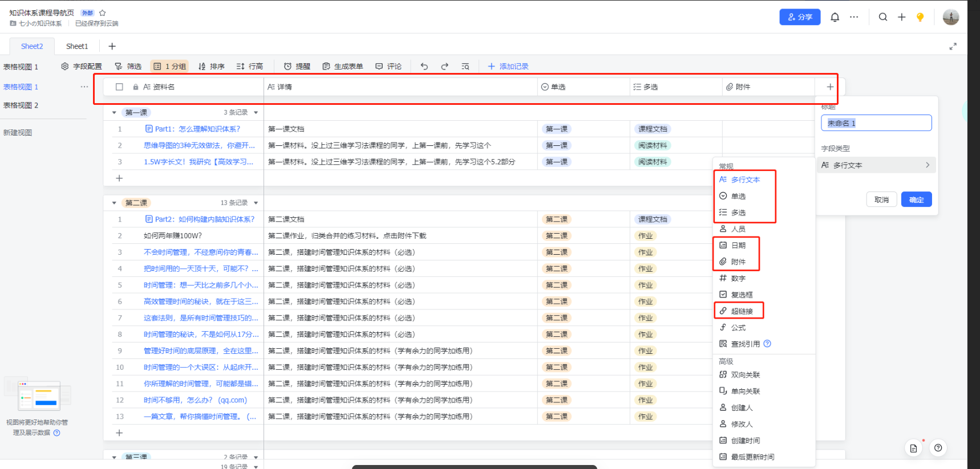Choose 创建人 field type
Viewport: 980px width, 469px height.
pos(764,408)
